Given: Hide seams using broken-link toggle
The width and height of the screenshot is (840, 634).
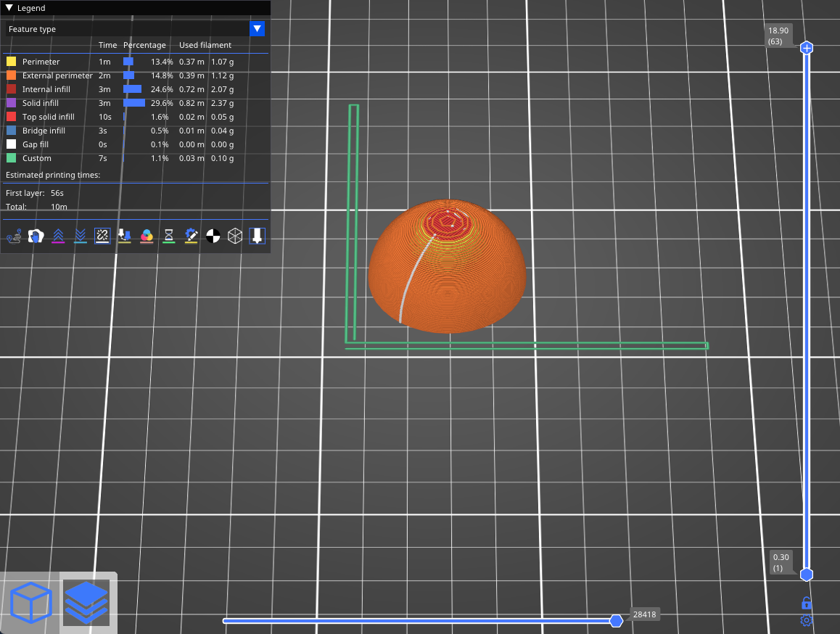Looking at the screenshot, I should pos(102,236).
